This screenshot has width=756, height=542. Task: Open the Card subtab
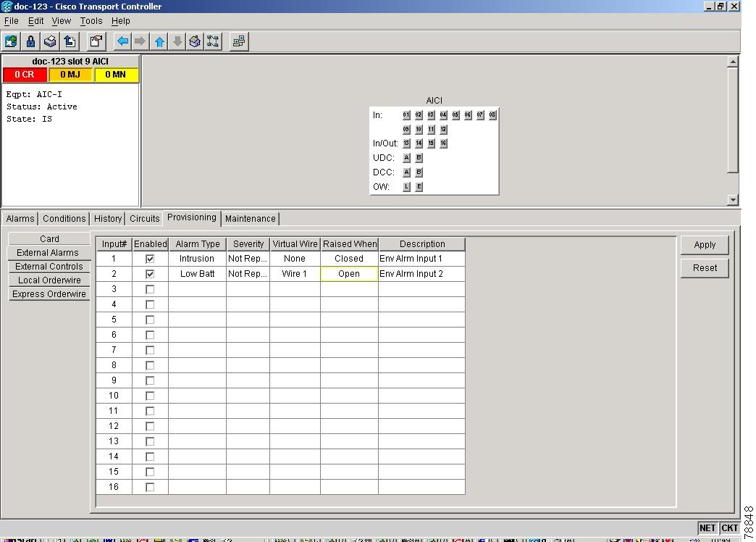click(x=49, y=239)
